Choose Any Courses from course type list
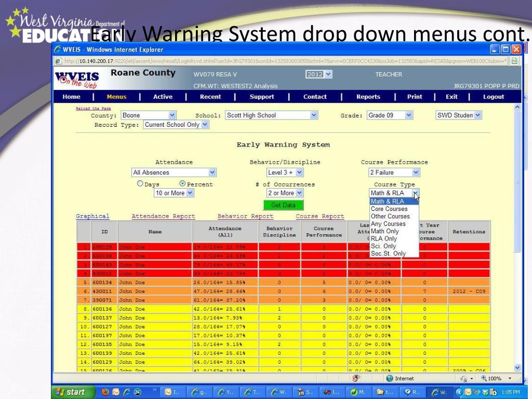The image size is (532, 399). (394, 224)
